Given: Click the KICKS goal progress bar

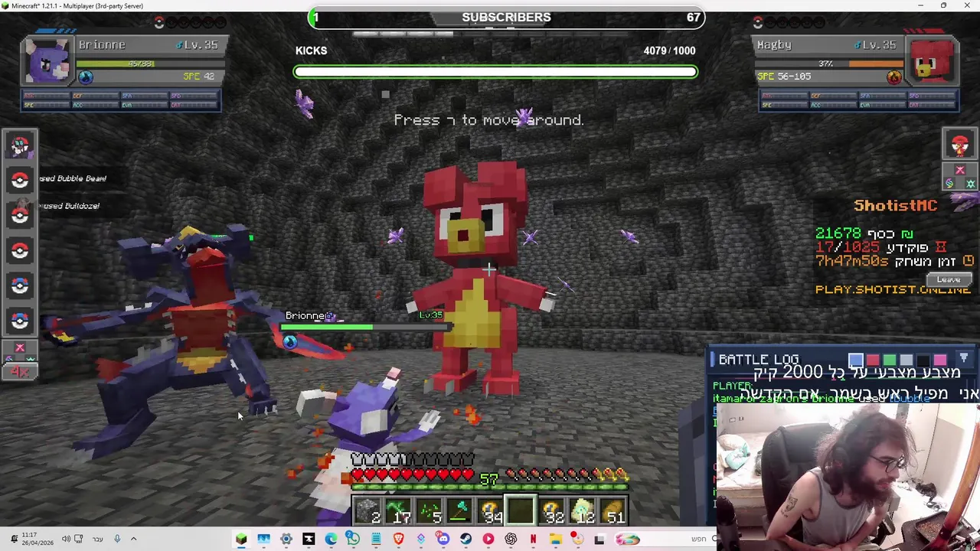Looking at the screenshot, I should [x=495, y=72].
